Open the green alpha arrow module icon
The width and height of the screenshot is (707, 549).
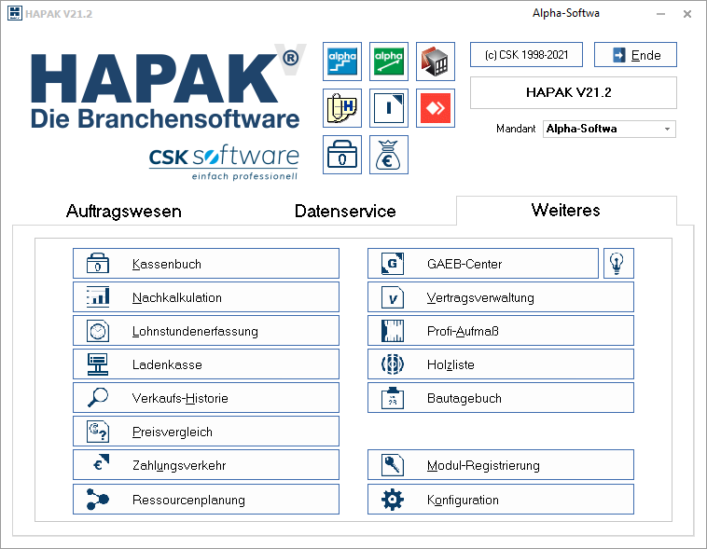pos(389,61)
